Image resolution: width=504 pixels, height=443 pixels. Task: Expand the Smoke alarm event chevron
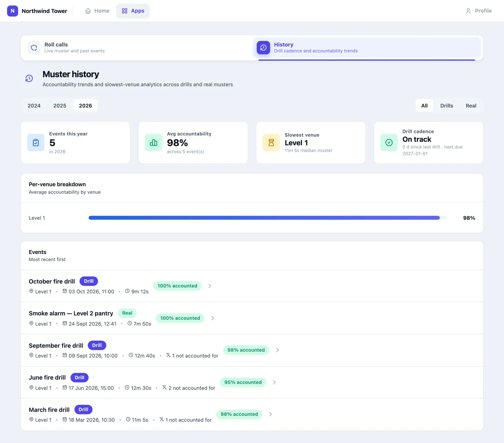213,318
